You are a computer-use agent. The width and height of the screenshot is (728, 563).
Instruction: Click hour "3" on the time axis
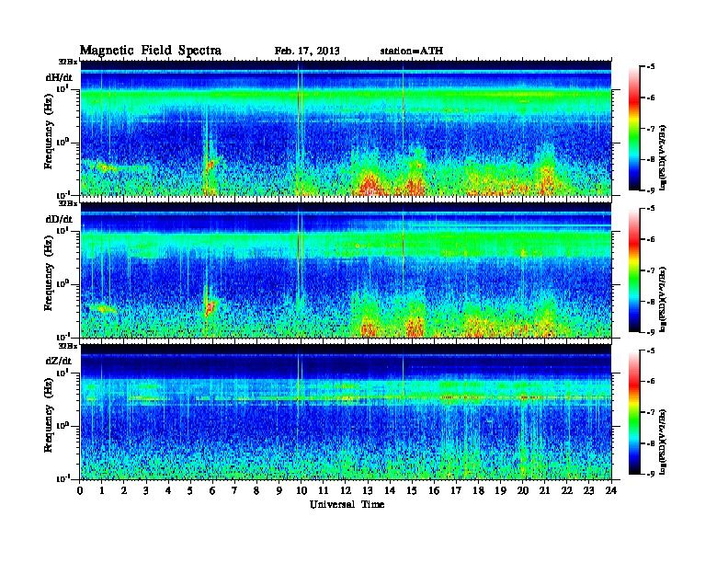146,490
